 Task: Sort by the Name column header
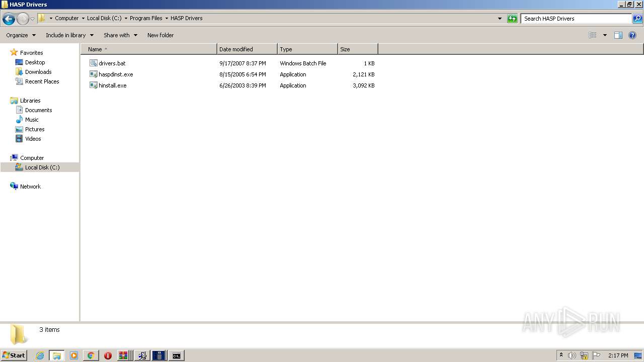149,49
